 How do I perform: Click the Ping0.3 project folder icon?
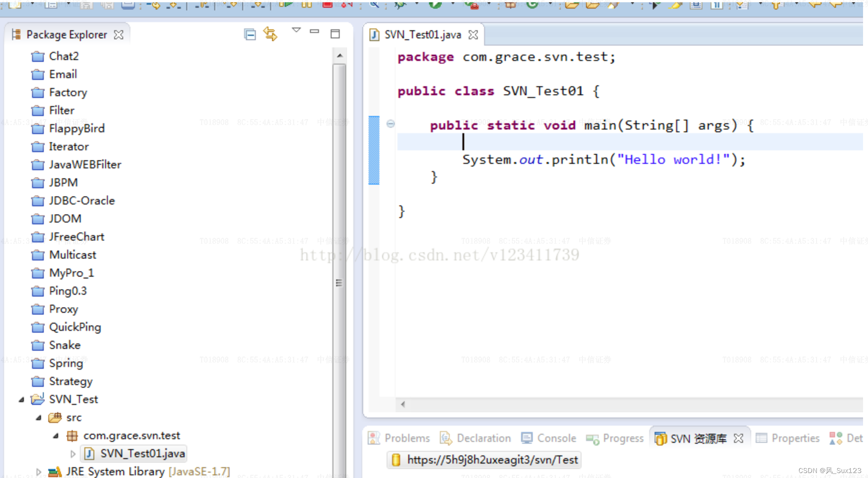click(x=38, y=291)
